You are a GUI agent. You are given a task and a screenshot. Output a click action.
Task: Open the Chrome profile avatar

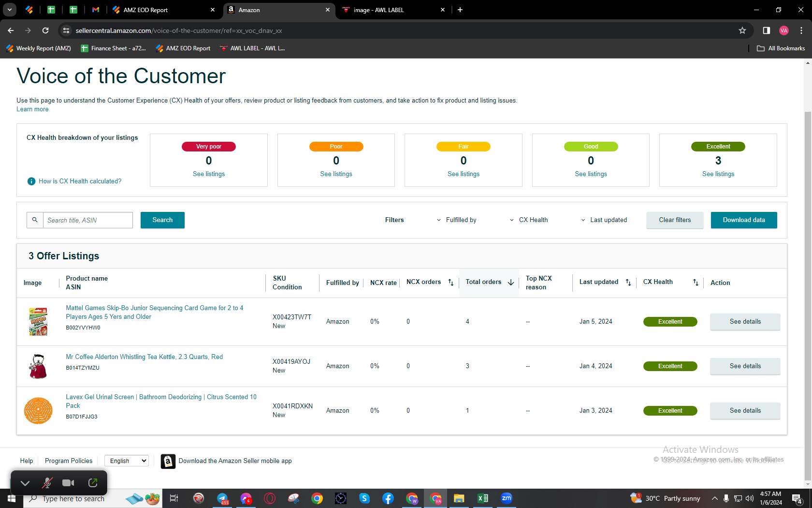click(784, 30)
